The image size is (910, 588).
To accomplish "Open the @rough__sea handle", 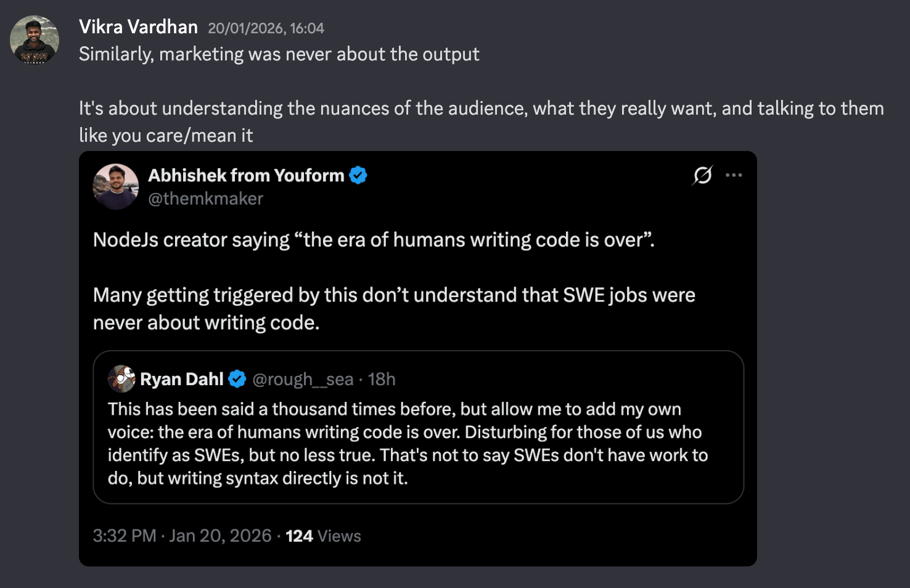I will [x=303, y=379].
